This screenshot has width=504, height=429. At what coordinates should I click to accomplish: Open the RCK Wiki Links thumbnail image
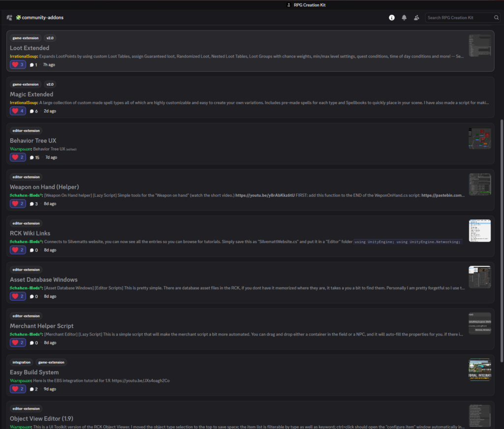coord(479,231)
